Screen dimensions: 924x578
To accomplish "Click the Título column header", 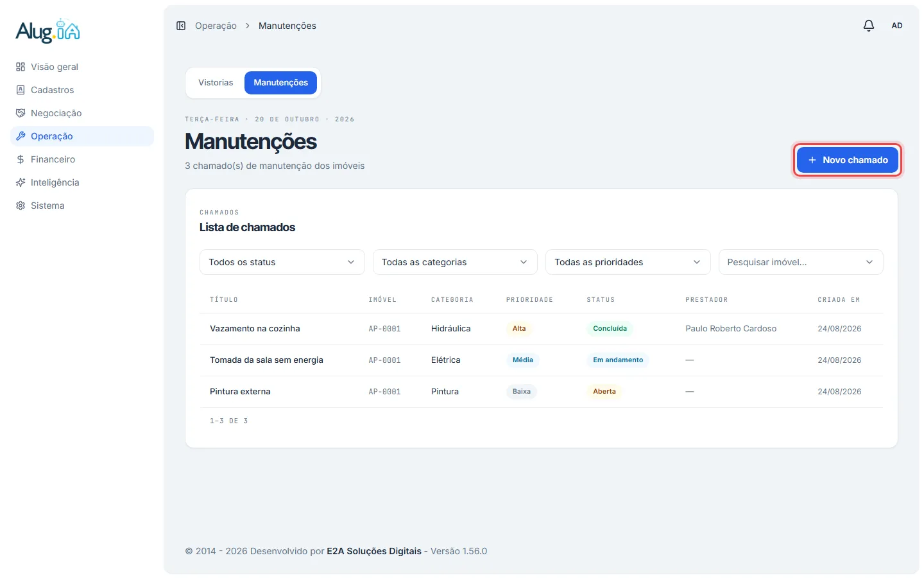I will pyautogui.click(x=224, y=300).
